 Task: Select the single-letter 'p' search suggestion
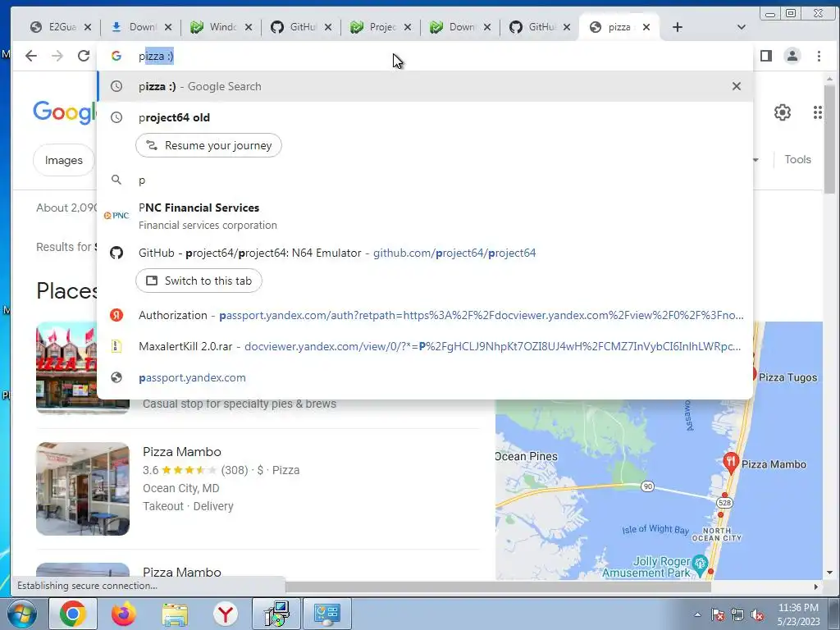tap(425, 180)
